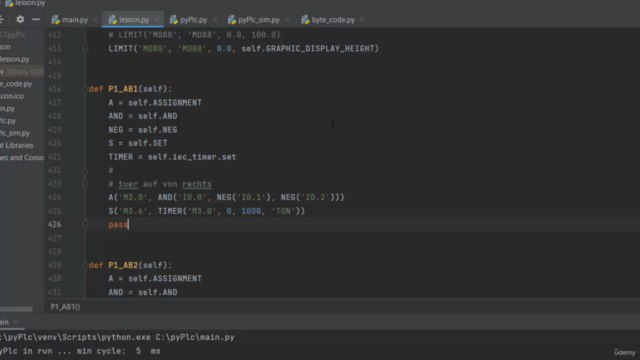The width and height of the screenshot is (640, 360).
Task: Switch to the pyPlc.py editor tab
Action: pos(193,20)
